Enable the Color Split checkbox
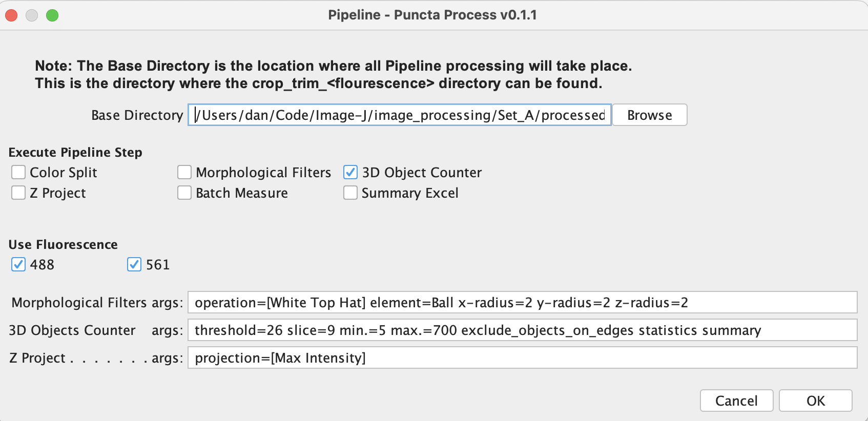Screen dimensions: 868x421 point(18,172)
